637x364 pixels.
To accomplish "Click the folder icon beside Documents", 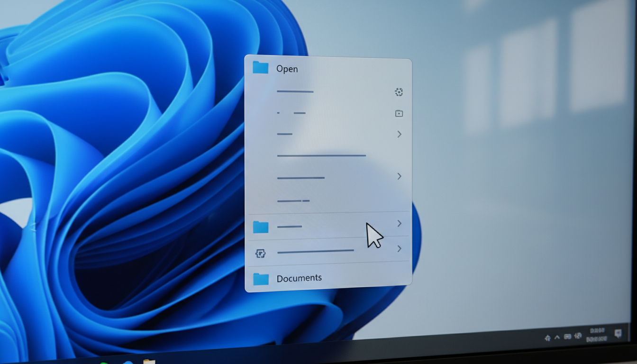I will click(x=261, y=279).
